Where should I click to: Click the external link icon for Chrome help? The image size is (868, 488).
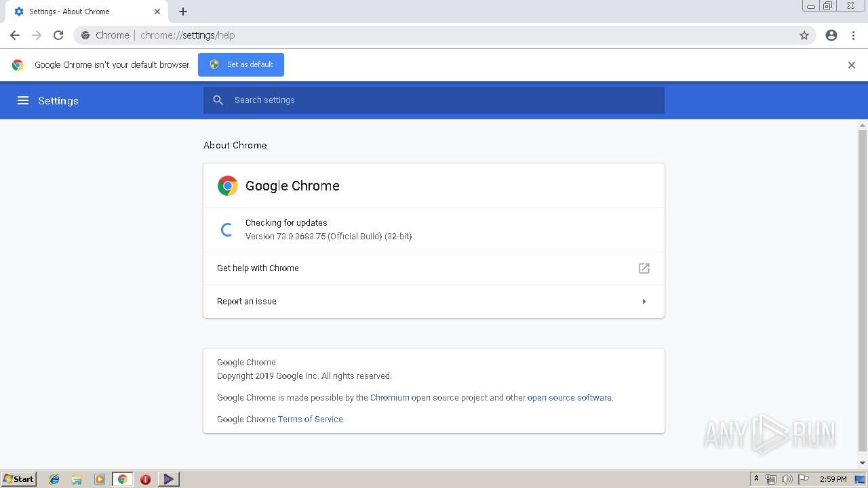point(644,268)
